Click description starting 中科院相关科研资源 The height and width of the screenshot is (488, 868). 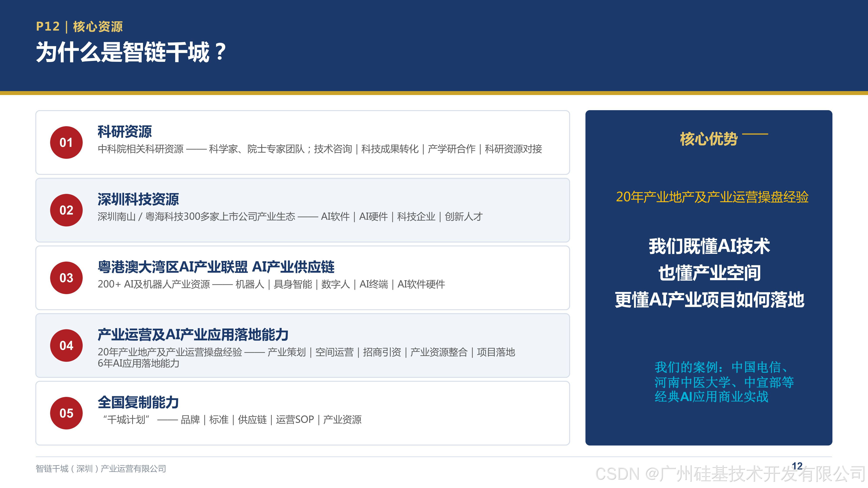pyautogui.click(x=320, y=149)
